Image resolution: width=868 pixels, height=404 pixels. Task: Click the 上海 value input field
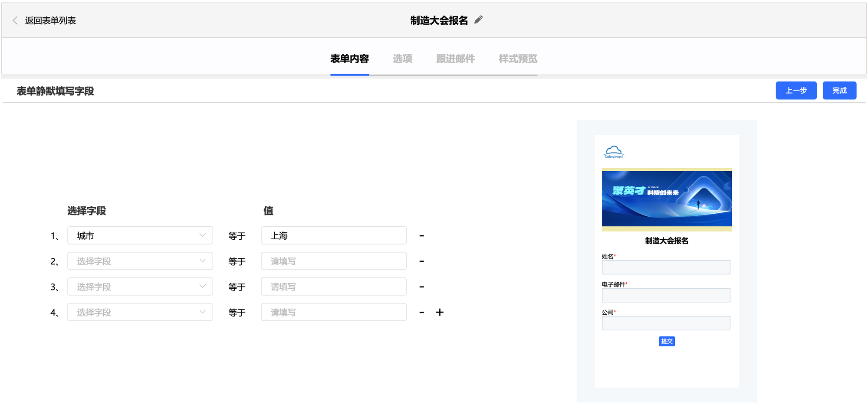333,236
